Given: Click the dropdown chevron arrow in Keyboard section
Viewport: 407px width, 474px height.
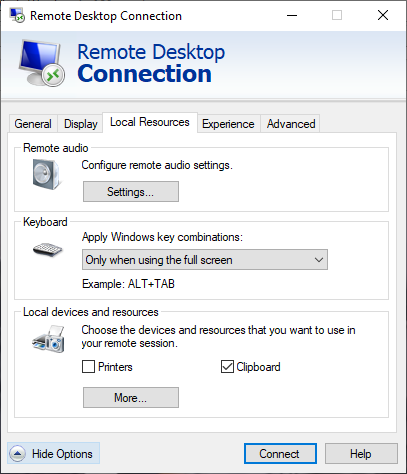Looking at the screenshot, I should pos(319,260).
